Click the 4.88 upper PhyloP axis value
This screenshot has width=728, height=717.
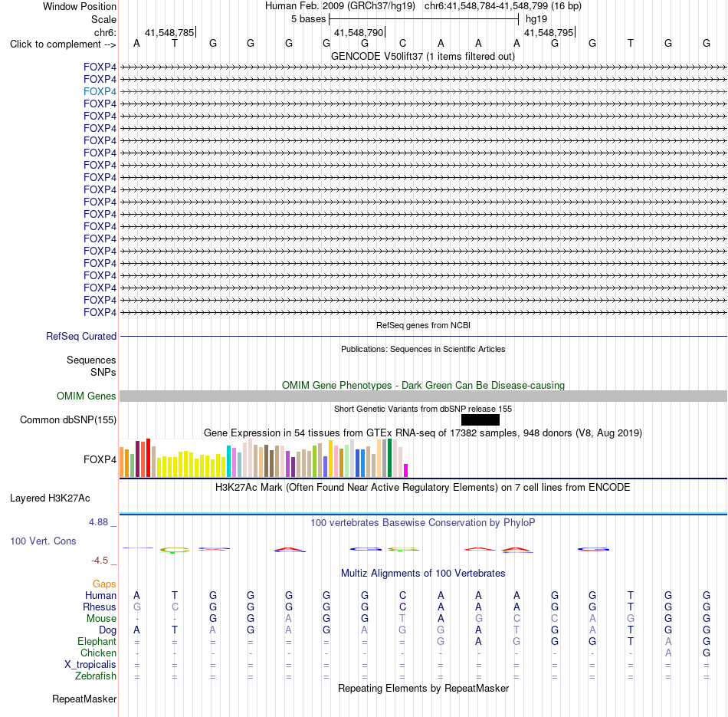click(x=98, y=522)
